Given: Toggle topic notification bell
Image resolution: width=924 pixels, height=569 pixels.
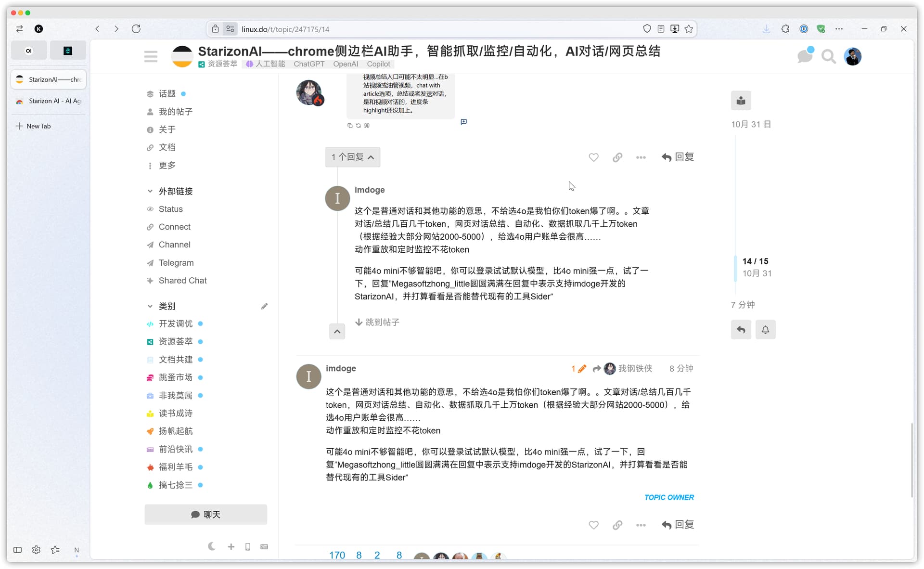Looking at the screenshot, I should pyautogui.click(x=765, y=330).
